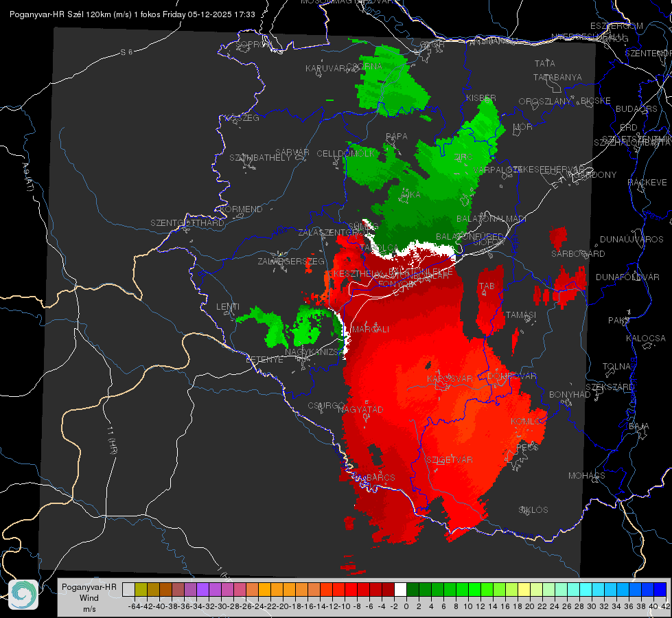The height and width of the screenshot is (618, 672).
Task: Click the SARBOGARD city label
Action: [x=578, y=254]
